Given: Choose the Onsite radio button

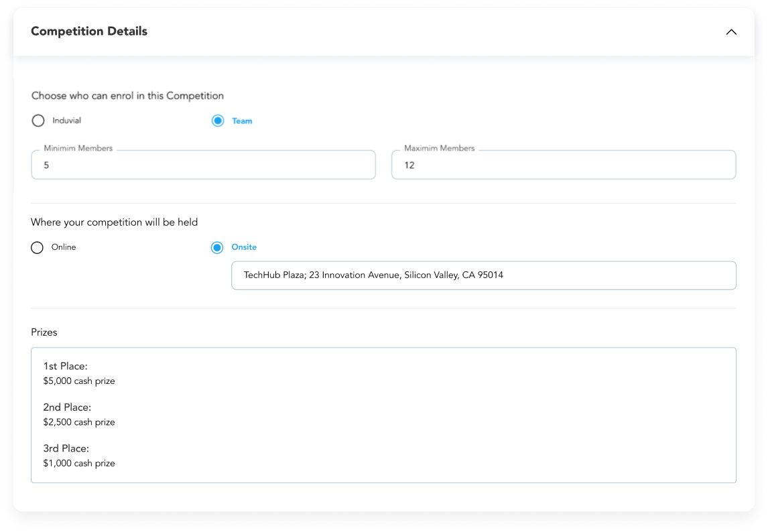Looking at the screenshot, I should click(x=217, y=247).
